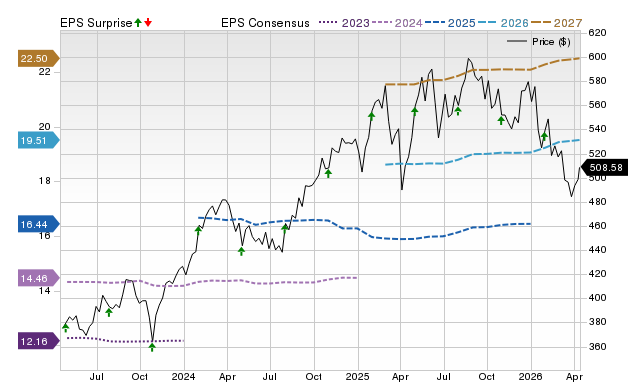Click the EPS Consensus legend title
Screen dimensions: 640x382
(265, 23)
